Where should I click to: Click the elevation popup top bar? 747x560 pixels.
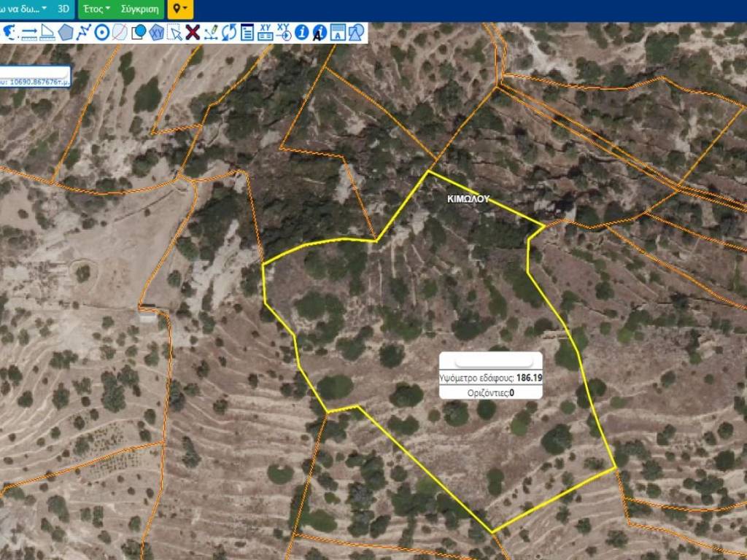tap(490, 361)
